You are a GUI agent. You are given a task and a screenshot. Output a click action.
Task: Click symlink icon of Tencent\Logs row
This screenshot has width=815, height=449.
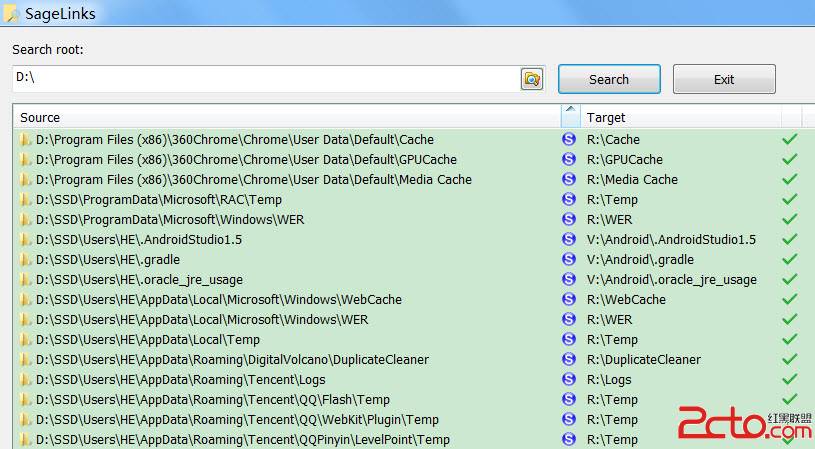[x=569, y=379]
